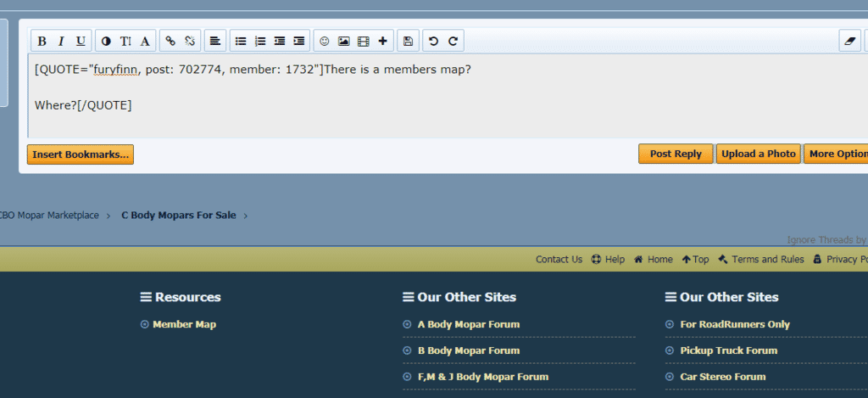This screenshot has width=868, height=398.
Task: Click the insert link icon
Action: 170,41
